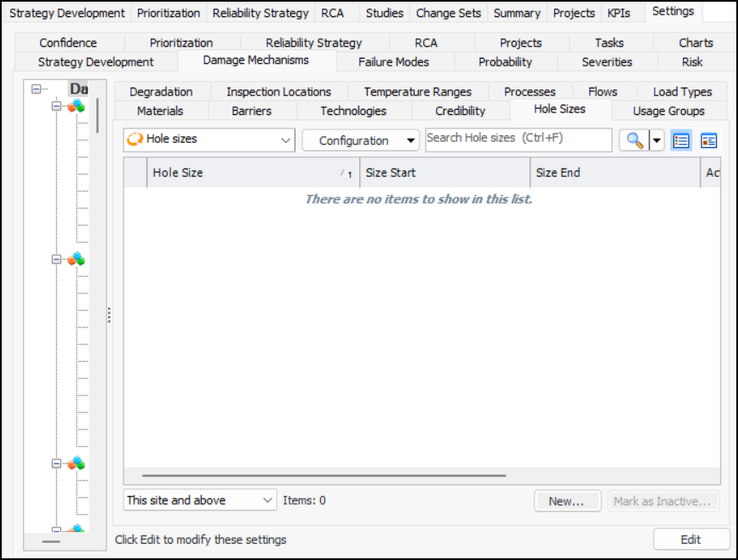The width and height of the screenshot is (738, 560).
Task: Click the second colored damage mechanism icon in tree
Action: [x=77, y=259]
